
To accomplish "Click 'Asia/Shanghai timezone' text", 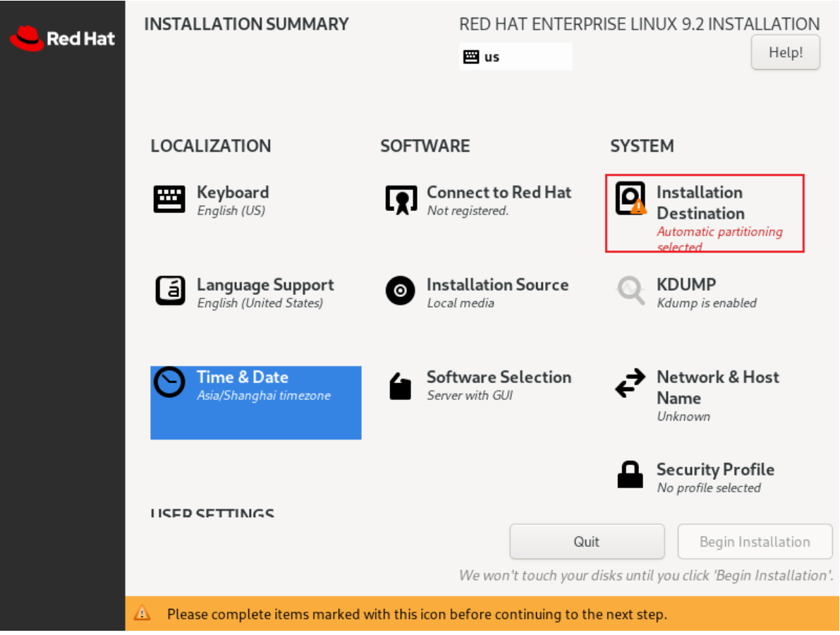I will click(264, 396).
